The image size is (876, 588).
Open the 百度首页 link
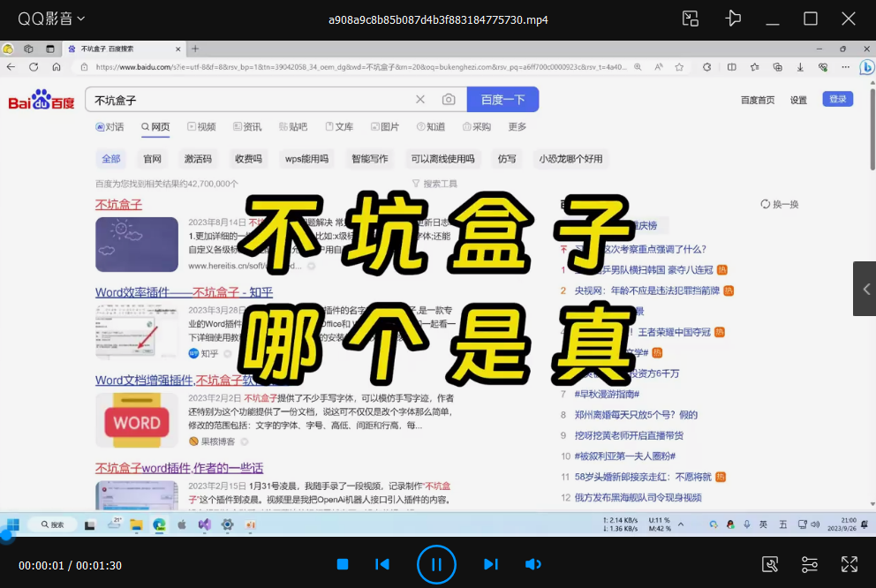(x=757, y=100)
